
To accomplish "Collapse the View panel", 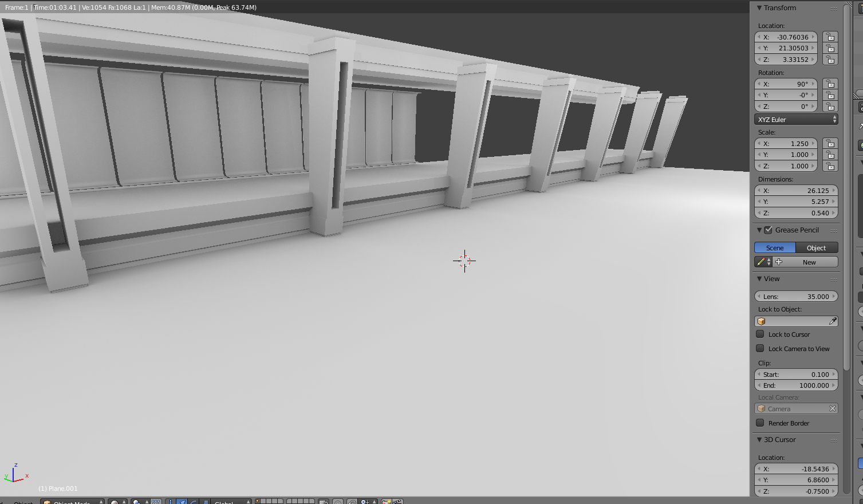I will [x=759, y=279].
